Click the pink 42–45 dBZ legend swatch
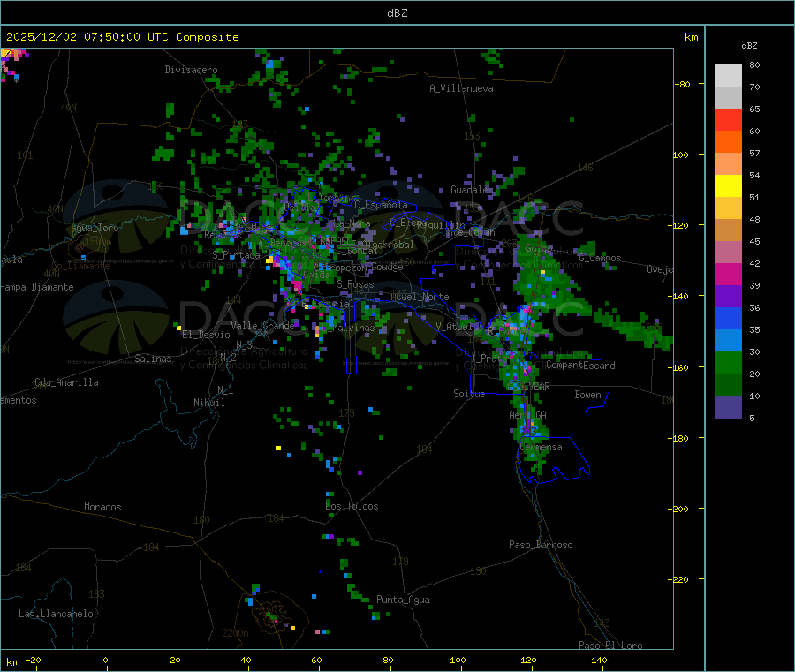Screen dimensions: 795x672 728,253
